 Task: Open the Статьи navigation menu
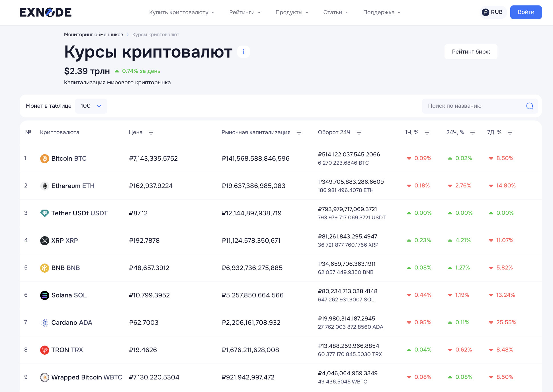pyautogui.click(x=335, y=12)
